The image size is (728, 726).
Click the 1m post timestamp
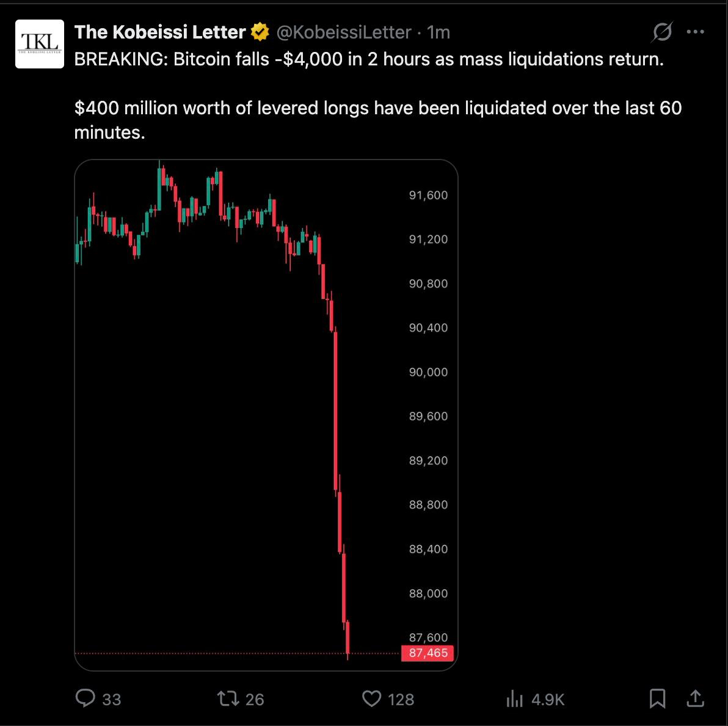439,32
